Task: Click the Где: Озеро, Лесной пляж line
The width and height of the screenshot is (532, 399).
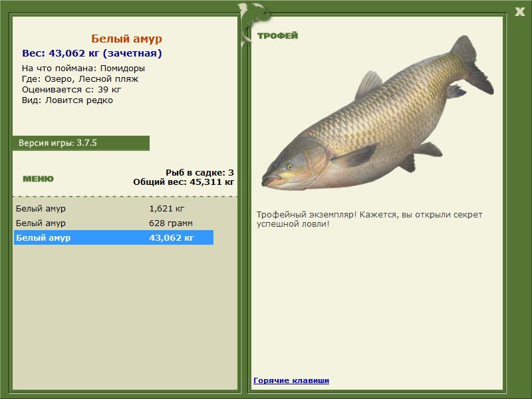Action: click(x=80, y=78)
